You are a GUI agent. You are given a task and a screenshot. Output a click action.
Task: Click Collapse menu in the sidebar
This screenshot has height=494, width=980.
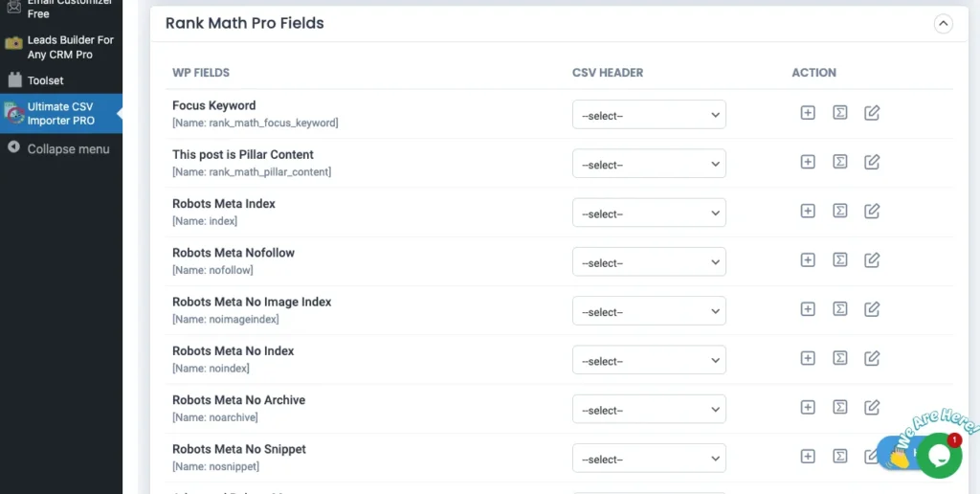(67, 148)
